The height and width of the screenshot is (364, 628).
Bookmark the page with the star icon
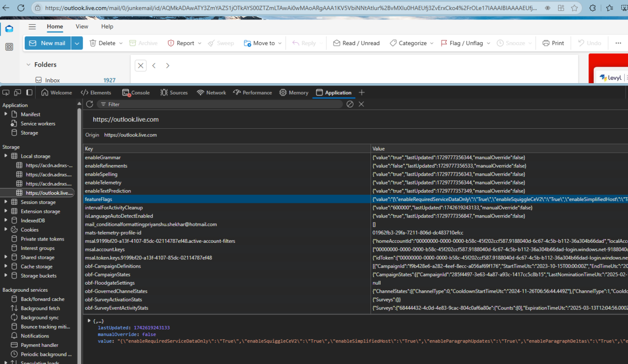[574, 8]
